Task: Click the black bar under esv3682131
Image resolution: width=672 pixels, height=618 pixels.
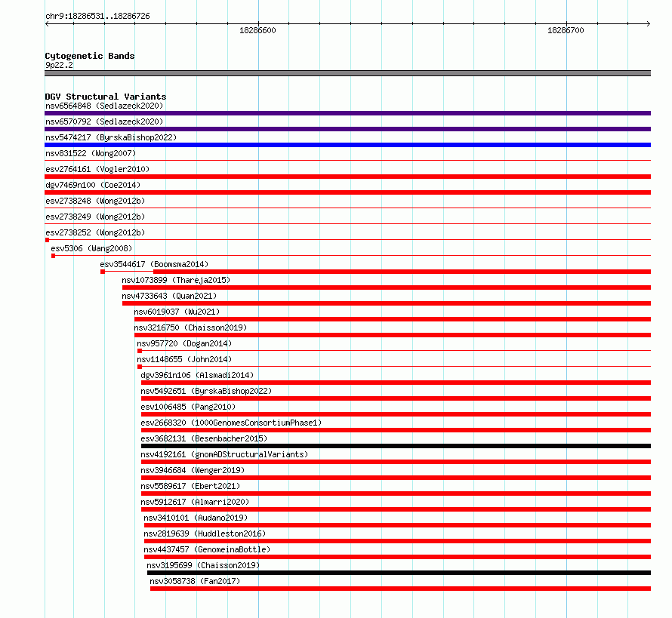Action: click(x=396, y=446)
